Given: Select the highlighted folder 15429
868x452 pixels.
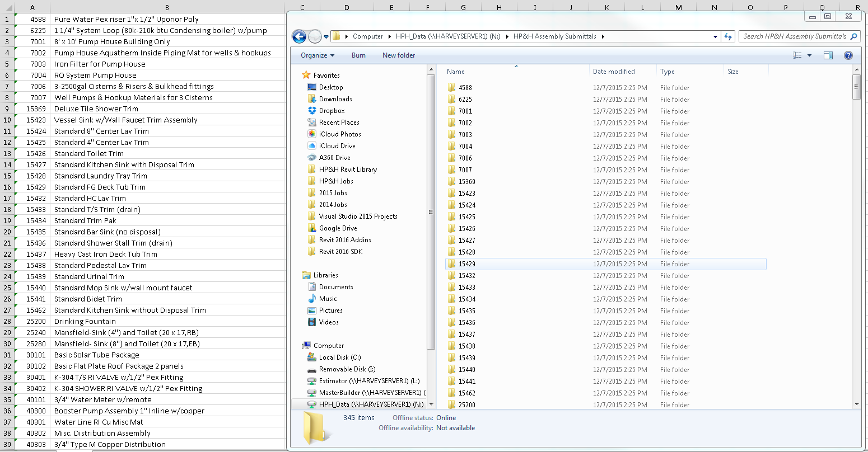Looking at the screenshot, I should click(x=605, y=264).
